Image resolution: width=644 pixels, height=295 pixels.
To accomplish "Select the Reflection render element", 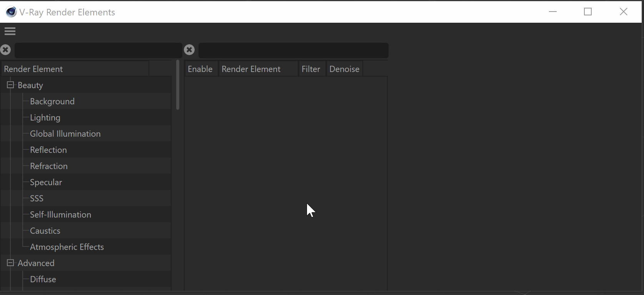I will 48,150.
